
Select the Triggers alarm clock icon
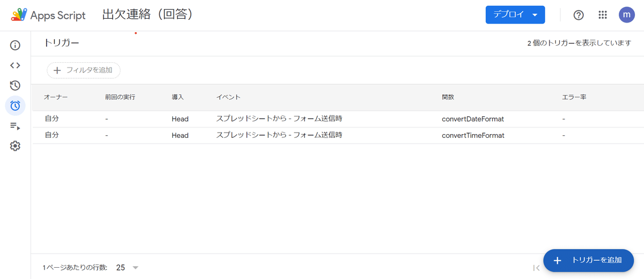(15, 106)
